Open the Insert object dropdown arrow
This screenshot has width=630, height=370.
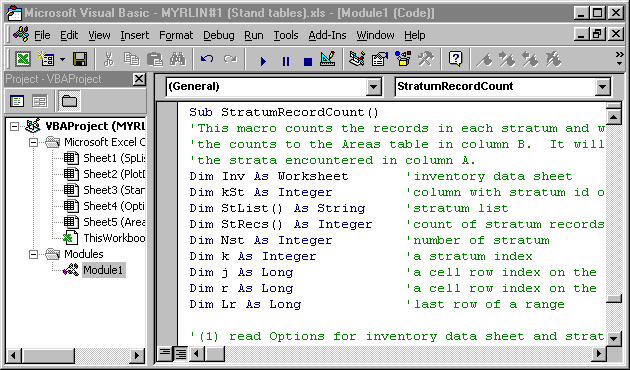62,60
